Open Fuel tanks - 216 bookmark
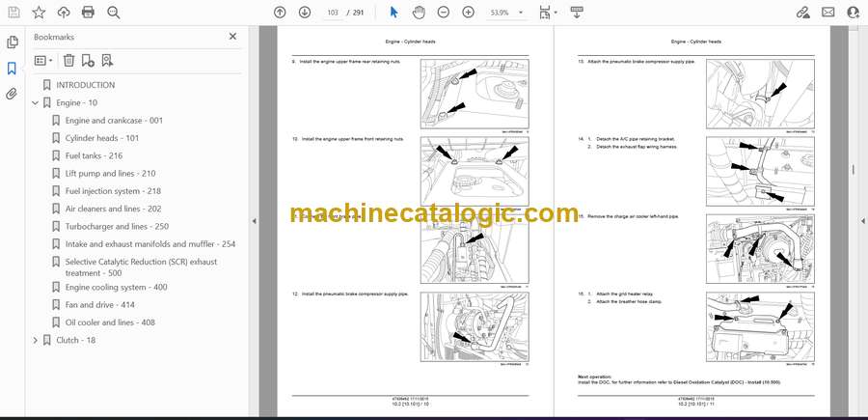868x420 pixels. (x=94, y=155)
